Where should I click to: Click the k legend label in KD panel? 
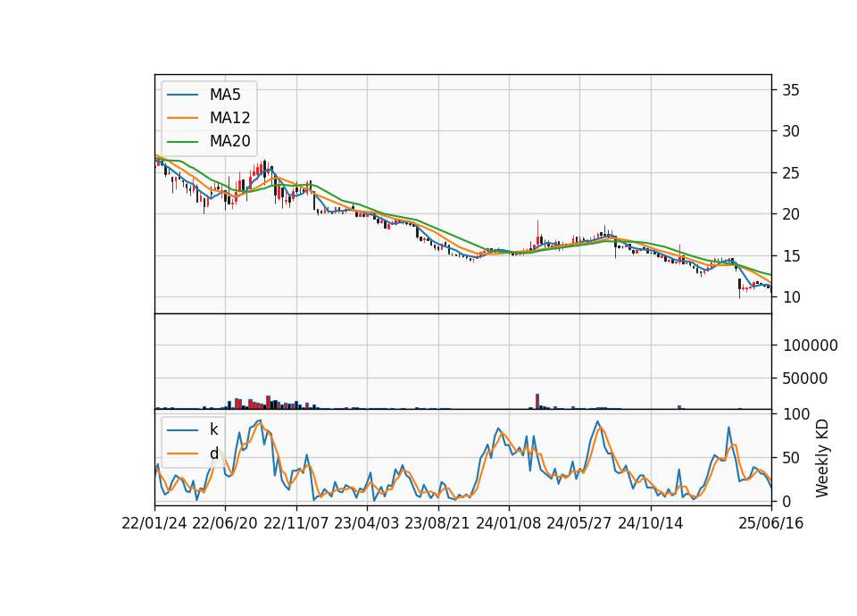213,429
